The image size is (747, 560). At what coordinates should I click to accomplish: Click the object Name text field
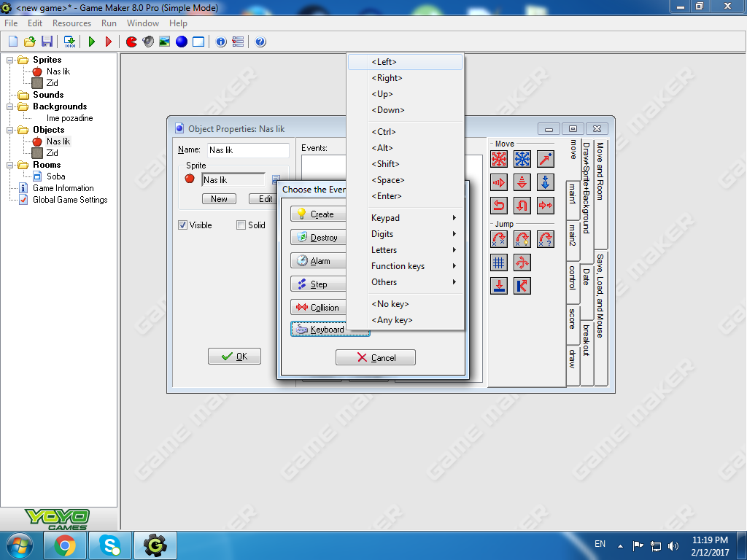[x=247, y=150]
